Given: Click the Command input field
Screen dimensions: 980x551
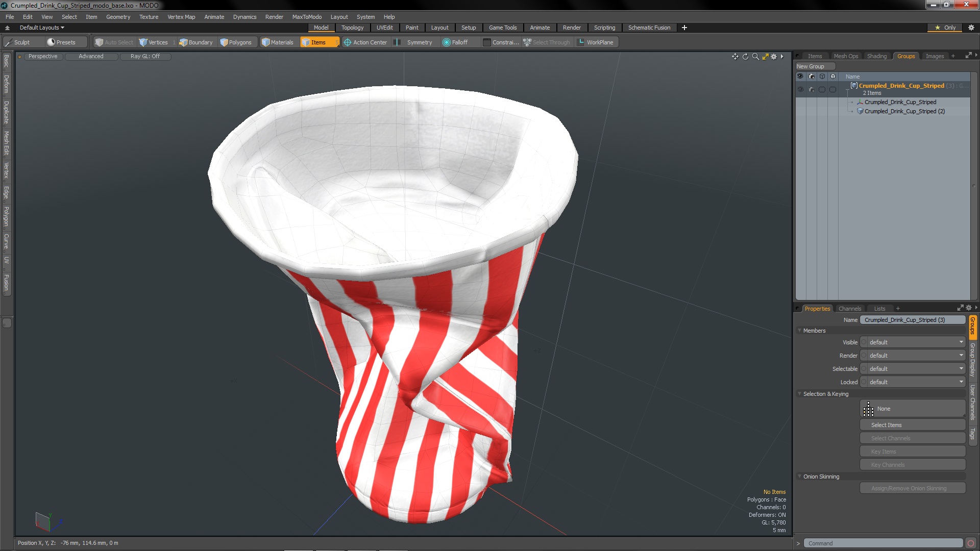Looking at the screenshot, I should (x=883, y=543).
